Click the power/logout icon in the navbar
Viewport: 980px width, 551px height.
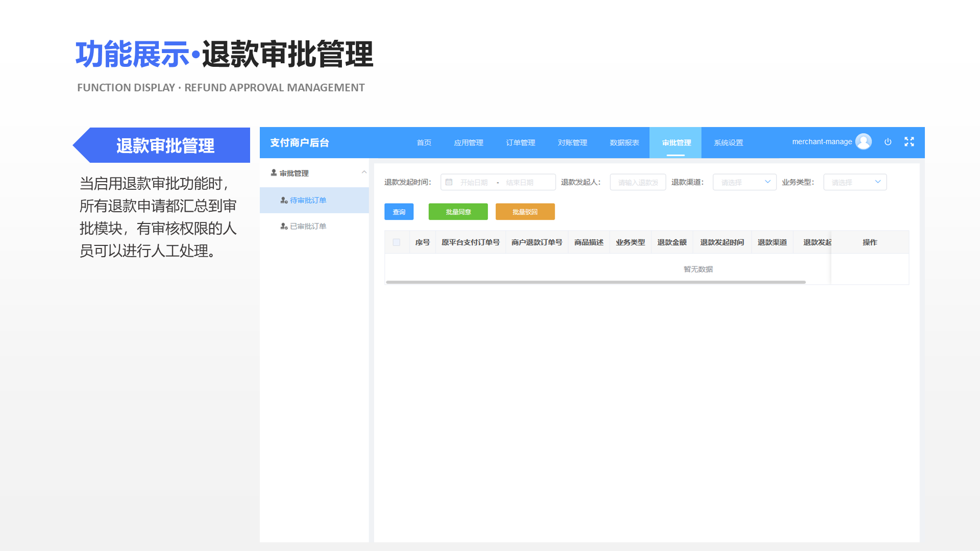click(888, 142)
